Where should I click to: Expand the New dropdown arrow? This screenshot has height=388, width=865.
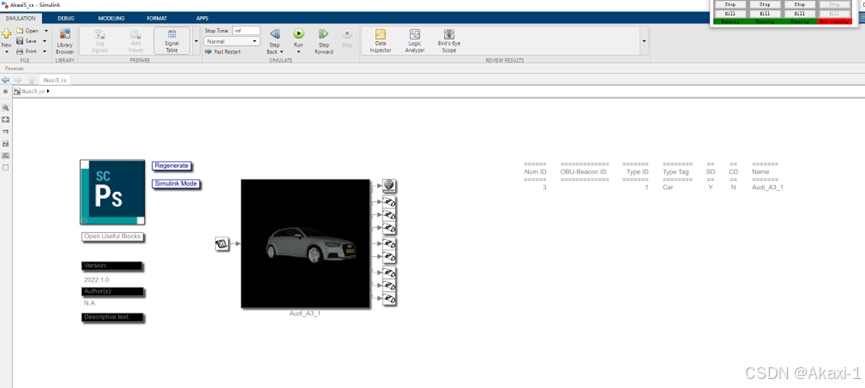[6, 51]
